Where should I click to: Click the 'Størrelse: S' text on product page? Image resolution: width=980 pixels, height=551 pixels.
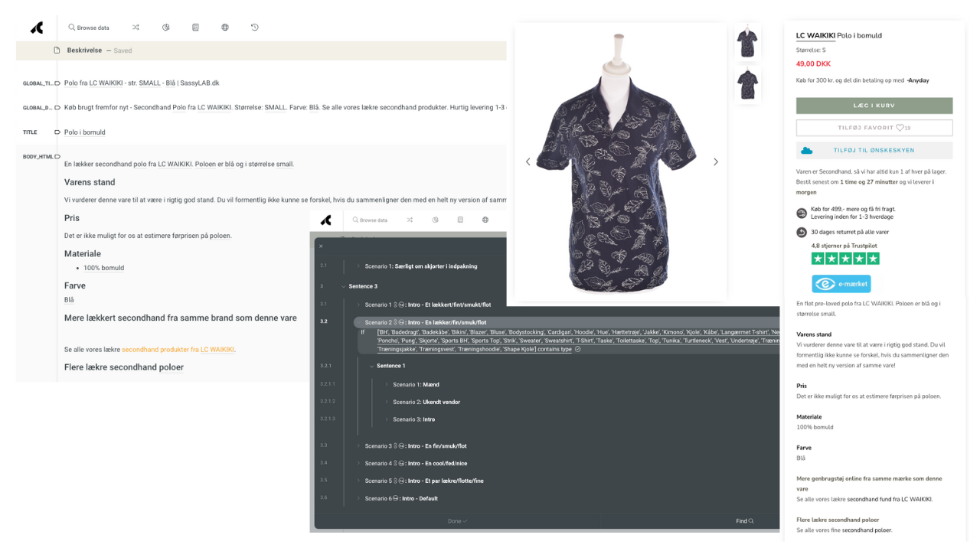point(811,50)
